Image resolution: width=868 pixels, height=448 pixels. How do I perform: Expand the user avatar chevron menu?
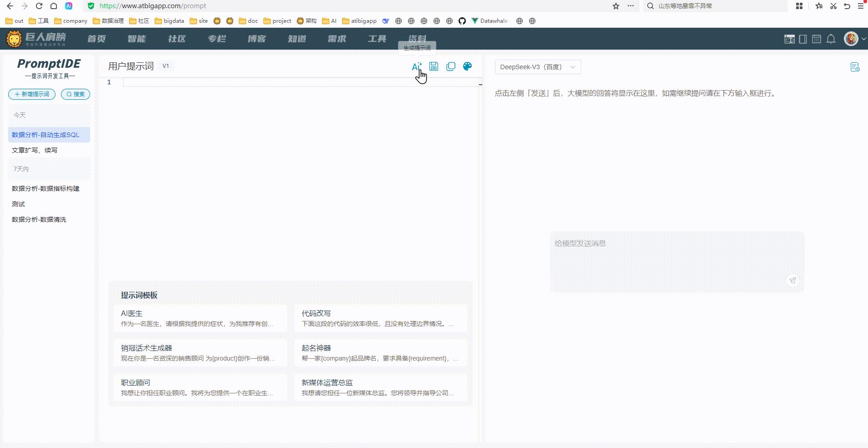point(864,39)
